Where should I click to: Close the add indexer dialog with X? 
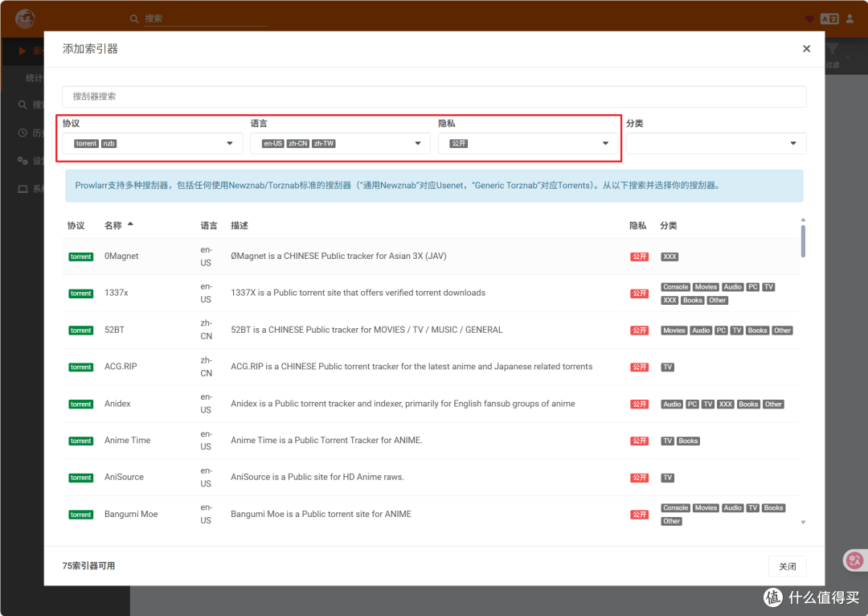807,49
